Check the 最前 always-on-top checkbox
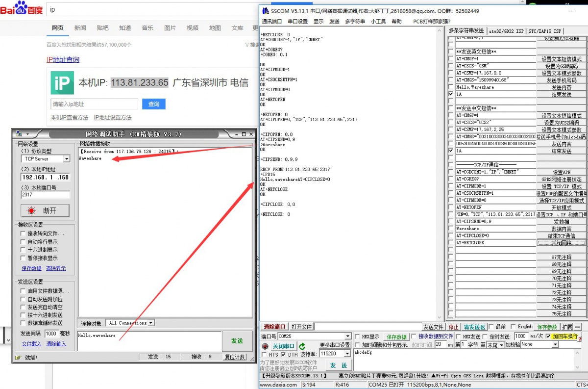Image resolution: width=588 pixels, height=389 pixels. [490, 327]
